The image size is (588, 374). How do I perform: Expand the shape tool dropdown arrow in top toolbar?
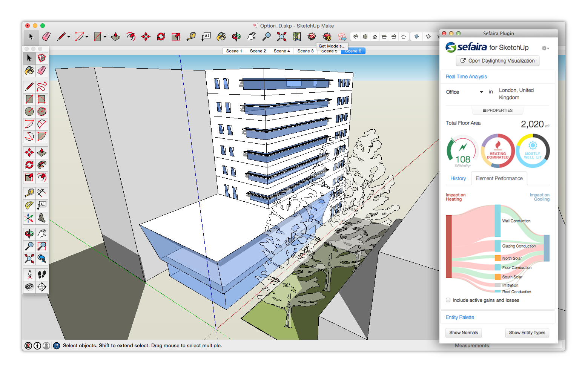point(105,37)
